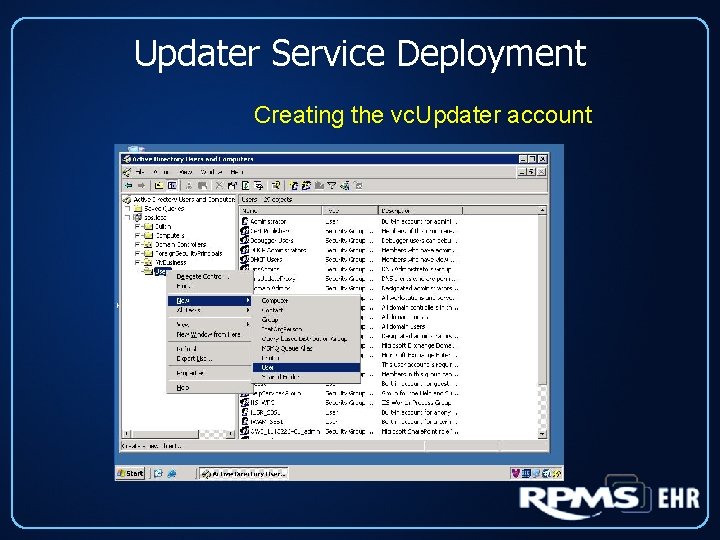Sort list by the Description column header
This screenshot has height=540, width=720.
click(421, 211)
